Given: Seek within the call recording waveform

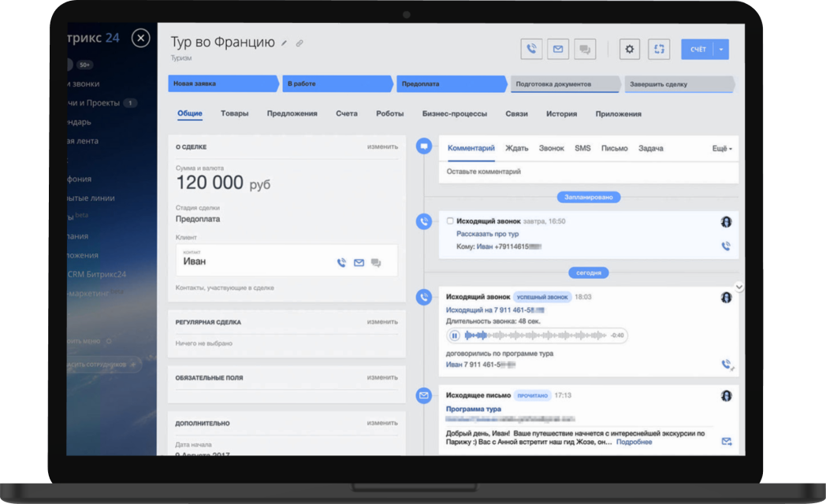Looking at the screenshot, I should [535, 335].
